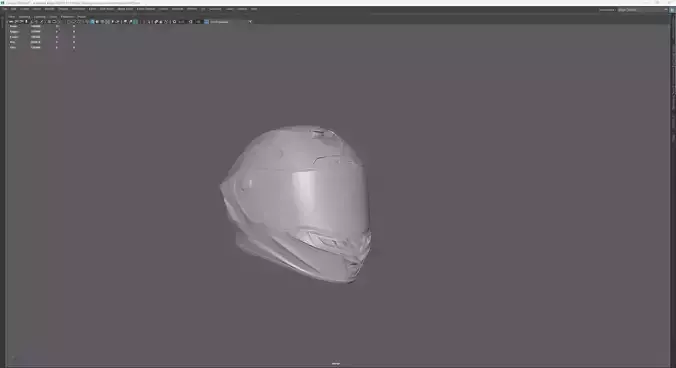Click the UVs row in poly count HUD
The width and height of the screenshot is (676, 368).
pyautogui.click(x=42, y=47)
